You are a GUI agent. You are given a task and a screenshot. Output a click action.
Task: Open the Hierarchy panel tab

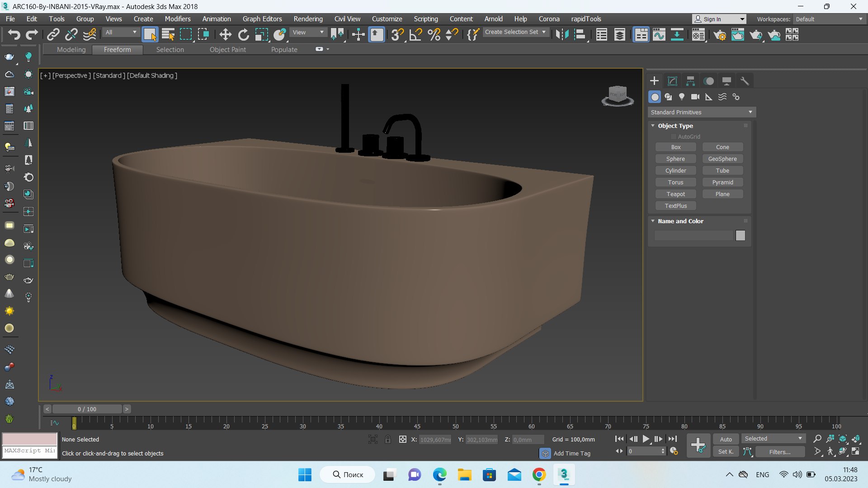(690, 81)
